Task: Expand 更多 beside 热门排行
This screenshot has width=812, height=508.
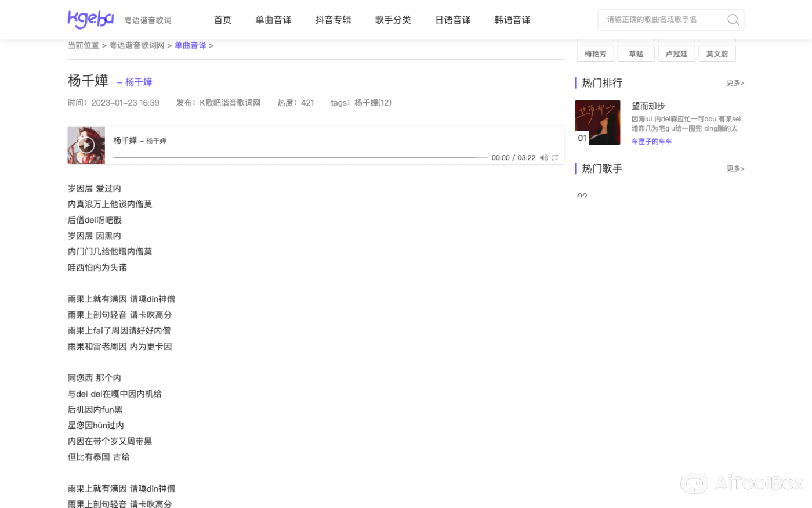Action: 735,83
